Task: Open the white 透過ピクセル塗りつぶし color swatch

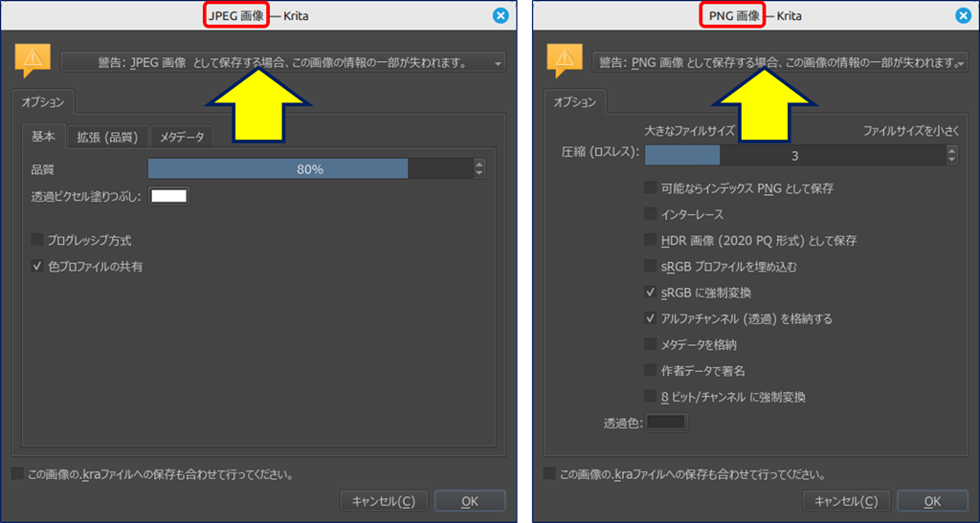Action: pos(168,196)
